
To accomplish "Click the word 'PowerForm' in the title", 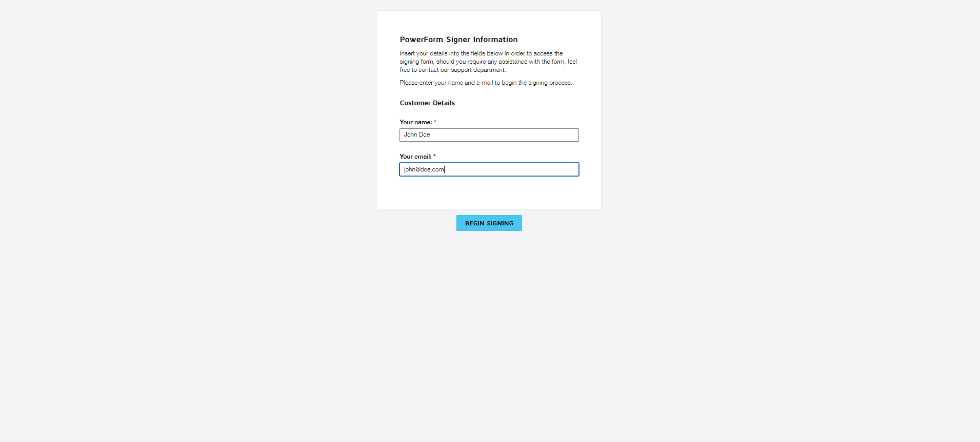I will tap(421, 40).
